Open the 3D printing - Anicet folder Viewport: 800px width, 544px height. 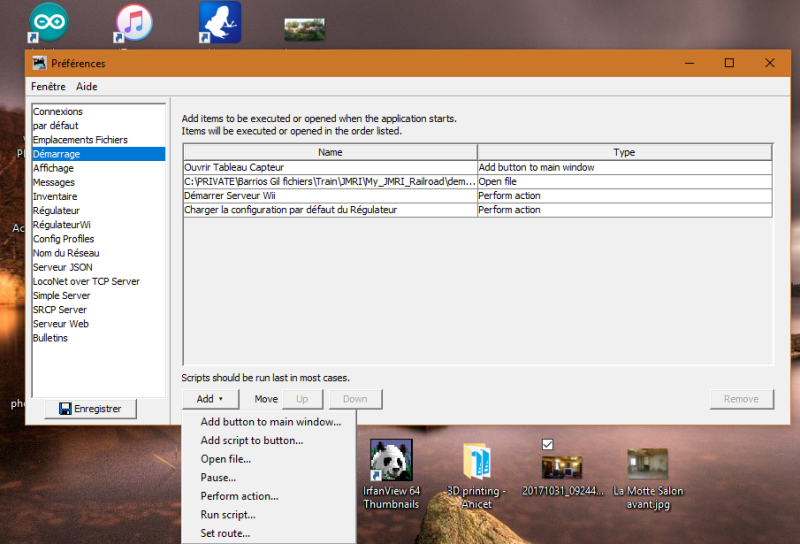pyautogui.click(x=477, y=461)
